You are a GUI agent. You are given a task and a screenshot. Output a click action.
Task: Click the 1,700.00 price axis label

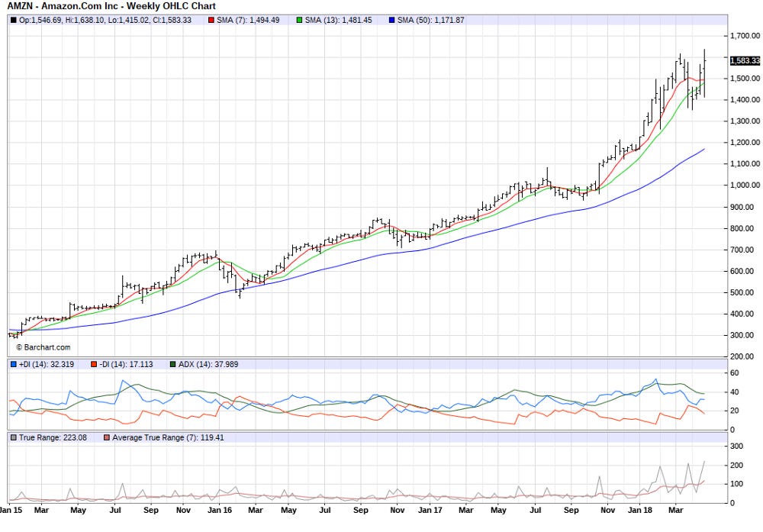tap(745, 35)
